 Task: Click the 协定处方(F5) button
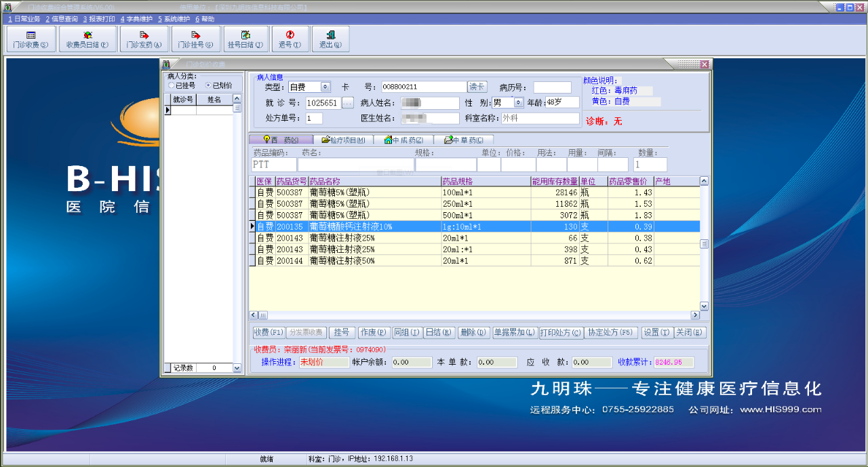point(610,333)
